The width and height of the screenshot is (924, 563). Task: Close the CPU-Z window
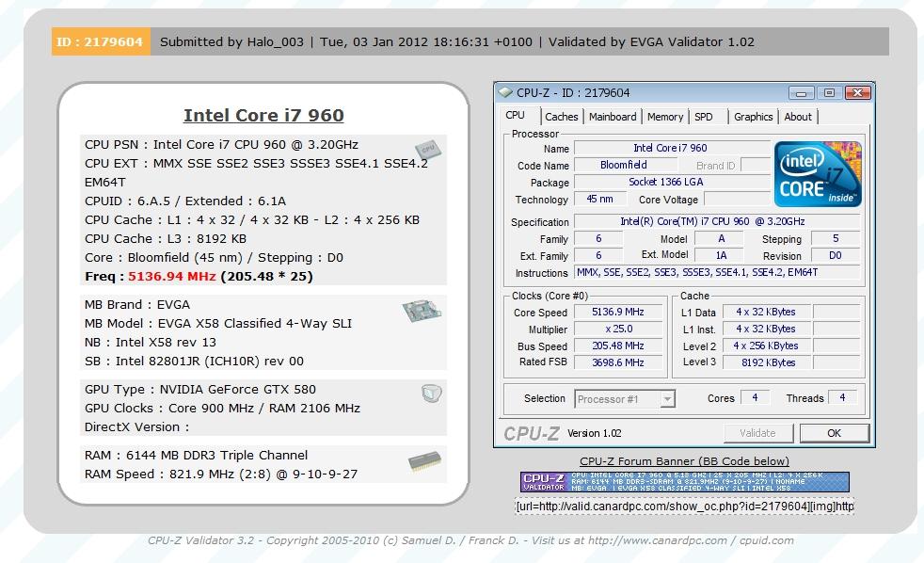(858, 92)
